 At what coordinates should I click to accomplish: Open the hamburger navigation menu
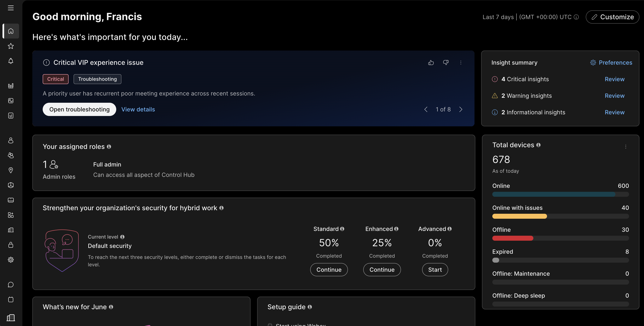pos(11,8)
